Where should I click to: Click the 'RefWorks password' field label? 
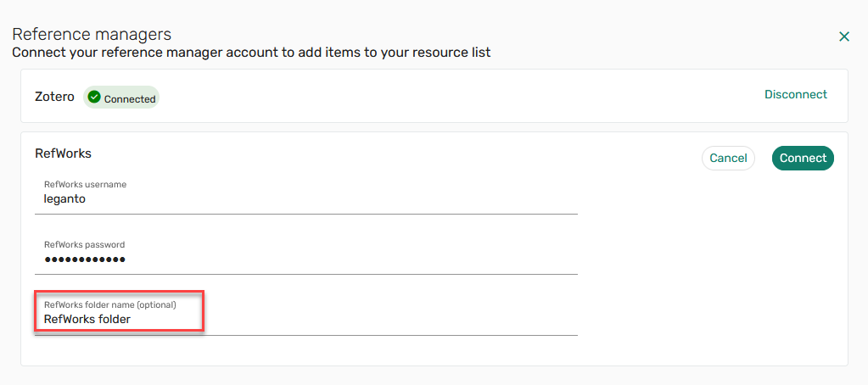point(84,244)
